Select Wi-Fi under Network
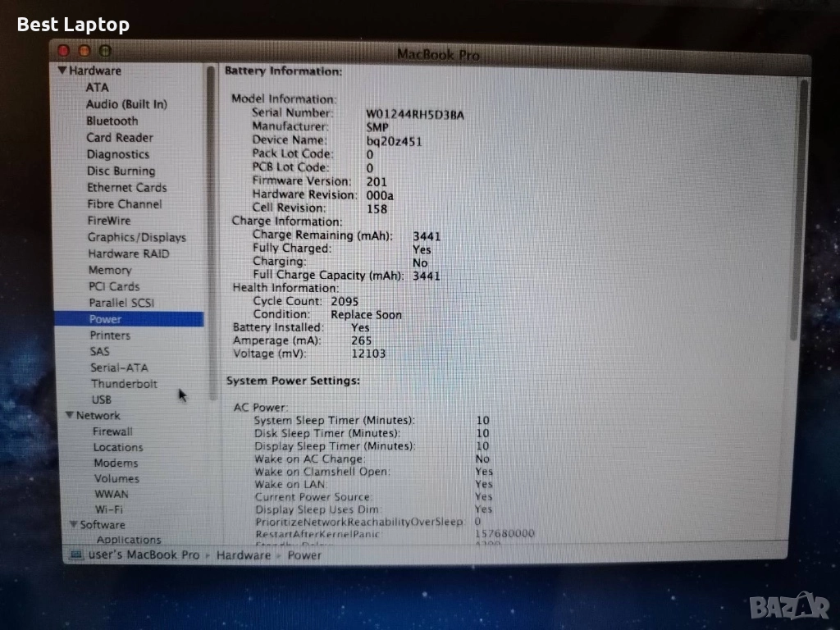 click(x=108, y=509)
